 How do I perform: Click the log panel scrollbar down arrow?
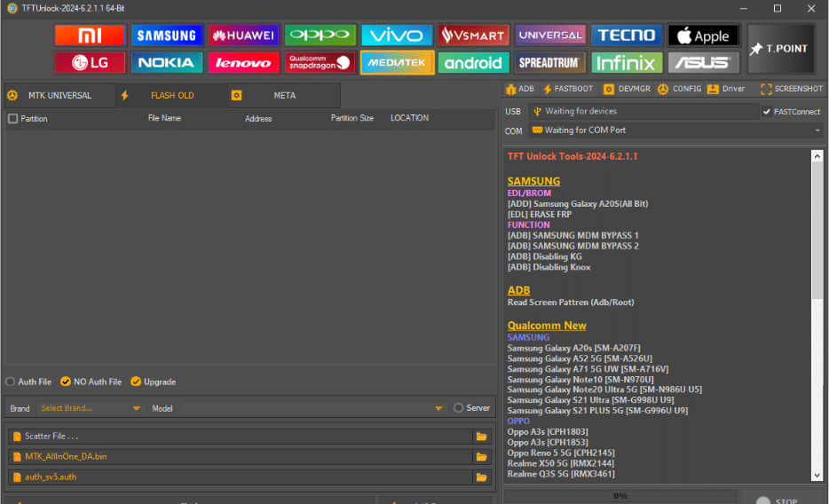(817, 476)
